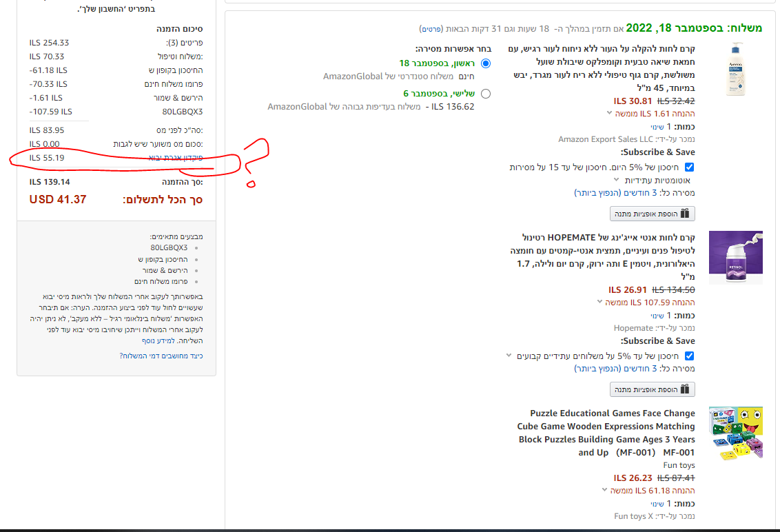This screenshot has height=532, width=780.
Task: Click the USD 41.37 total amount
Action: (58, 200)
